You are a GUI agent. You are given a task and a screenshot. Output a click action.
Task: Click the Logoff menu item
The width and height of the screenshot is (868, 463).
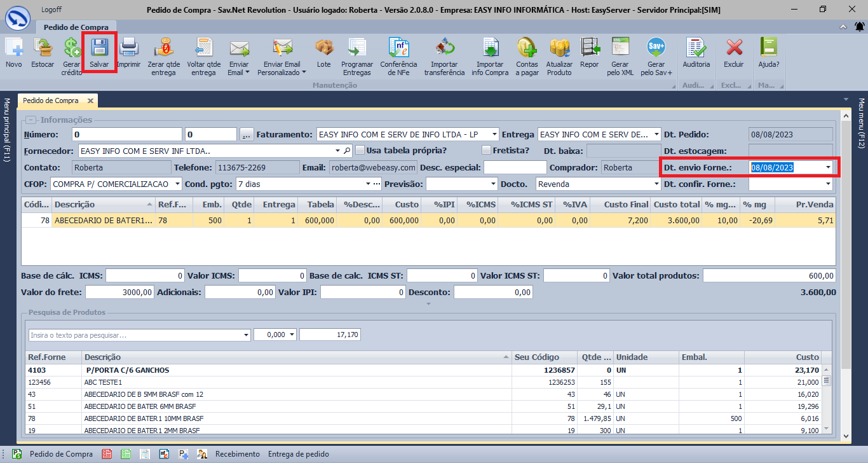51,10
